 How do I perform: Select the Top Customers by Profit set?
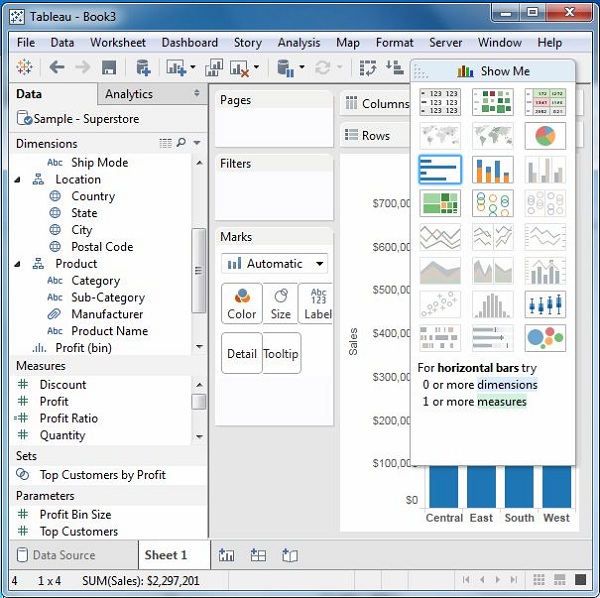[103, 475]
